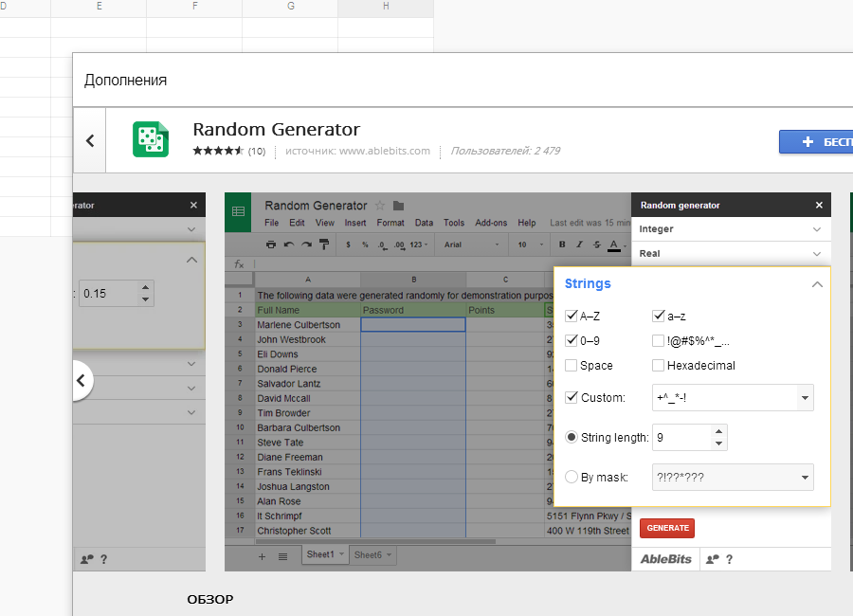Select the By mask radio button
853x616 pixels.
point(572,478)
